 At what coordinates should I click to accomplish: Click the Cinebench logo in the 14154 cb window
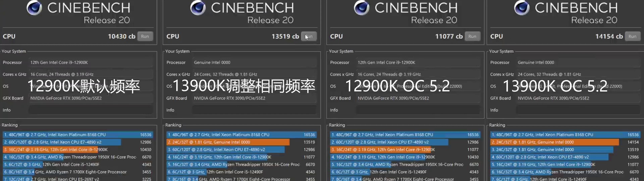point(522,7)
